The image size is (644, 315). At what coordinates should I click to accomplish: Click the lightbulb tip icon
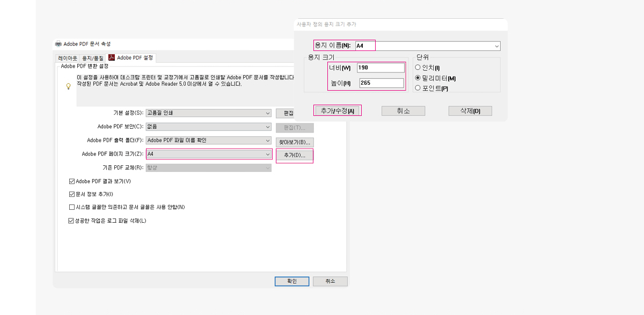[x=68, y=86]
